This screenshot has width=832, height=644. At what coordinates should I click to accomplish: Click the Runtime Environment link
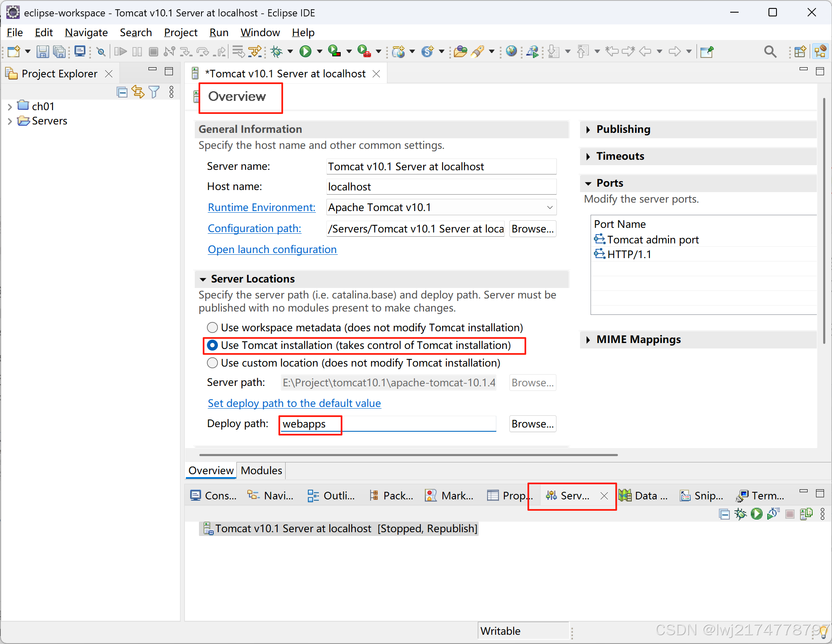pyautogui.click(x=262, y=207)
